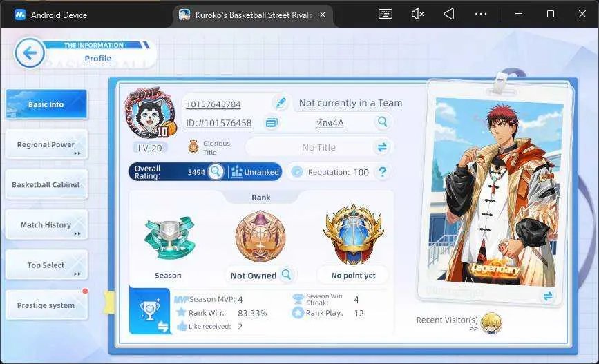Click the No point yet label
599x364 pixels.
[x=353, y=276]
